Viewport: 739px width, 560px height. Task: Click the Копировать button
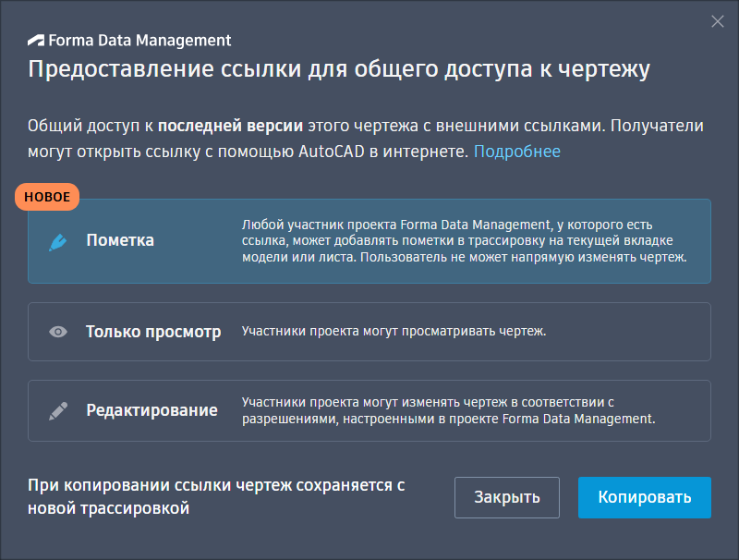click(x=644, y=497)
